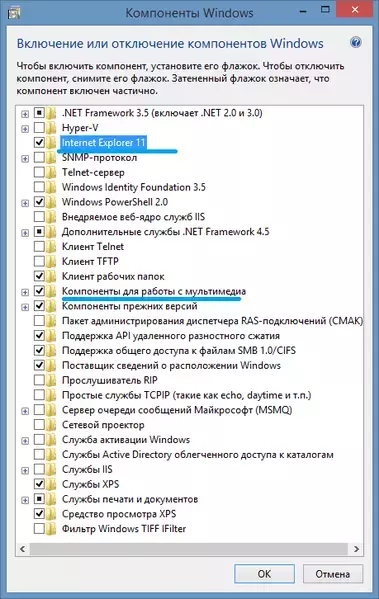The image size is (379, 599).
Task: Click folder icon beside Службы XPS
Action: (51, 484)
